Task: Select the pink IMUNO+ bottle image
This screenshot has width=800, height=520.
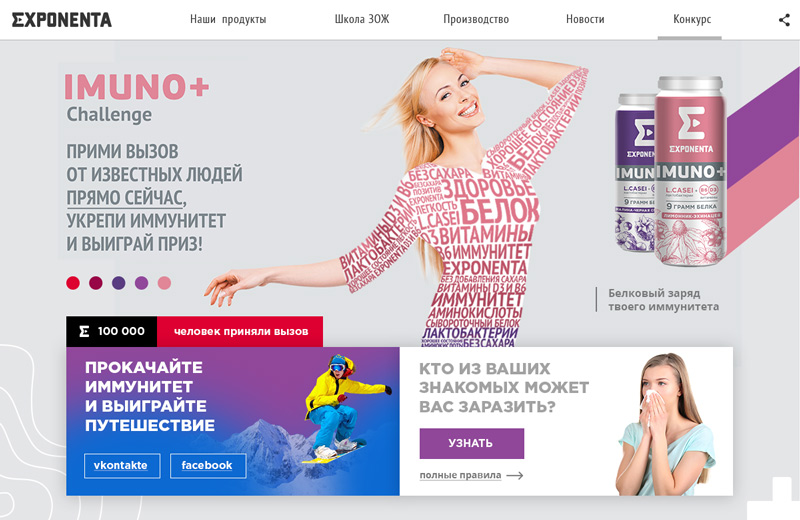Action: 690,171
